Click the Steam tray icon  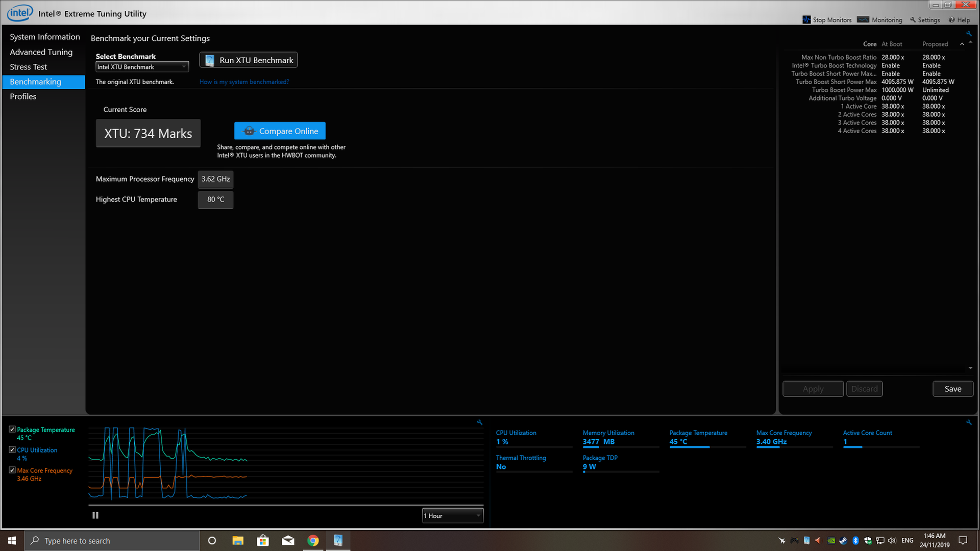(x=843, y=540)
